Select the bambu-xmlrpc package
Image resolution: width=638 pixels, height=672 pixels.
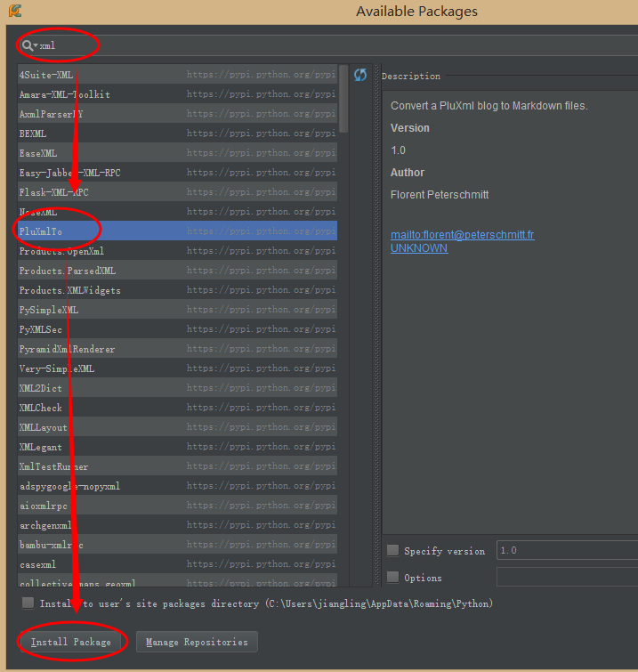click(x=177, y=545)
